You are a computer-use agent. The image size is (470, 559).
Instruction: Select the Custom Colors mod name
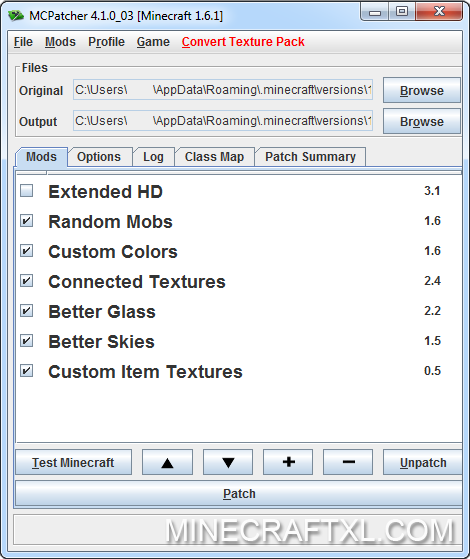point(113,252)
